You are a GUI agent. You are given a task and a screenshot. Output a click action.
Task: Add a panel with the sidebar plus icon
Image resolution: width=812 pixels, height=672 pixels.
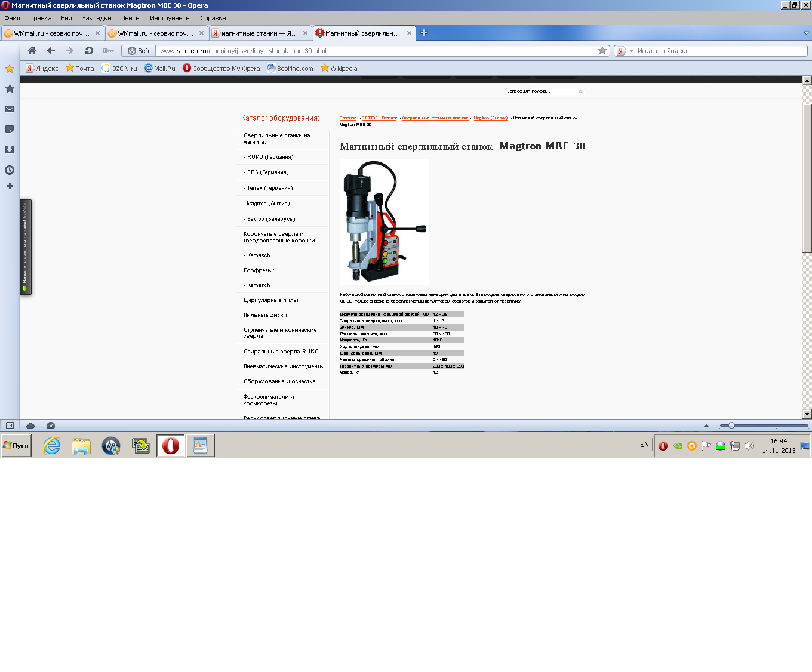(10, 186)
